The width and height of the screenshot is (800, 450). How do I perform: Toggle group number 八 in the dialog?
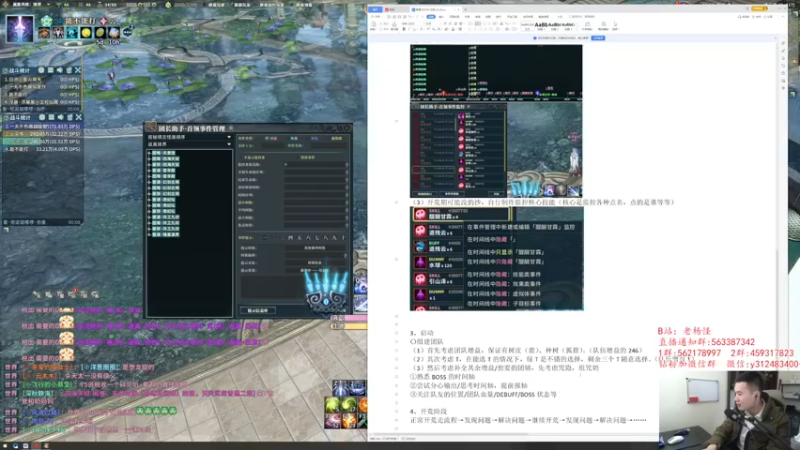(x=326, y=238)
